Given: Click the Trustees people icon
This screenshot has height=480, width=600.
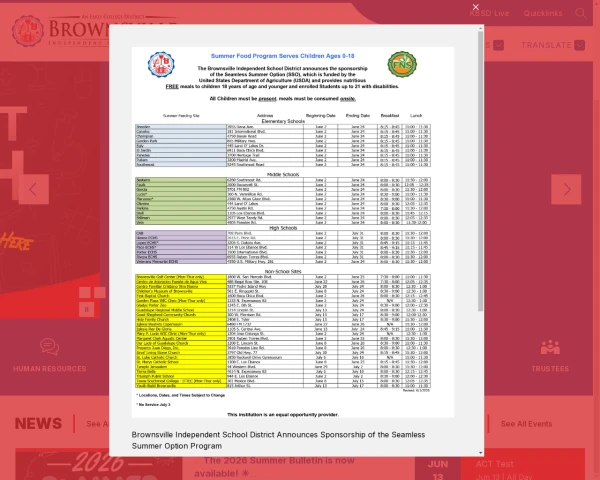Looking at the screenshot, I should (x=550, y=347).
